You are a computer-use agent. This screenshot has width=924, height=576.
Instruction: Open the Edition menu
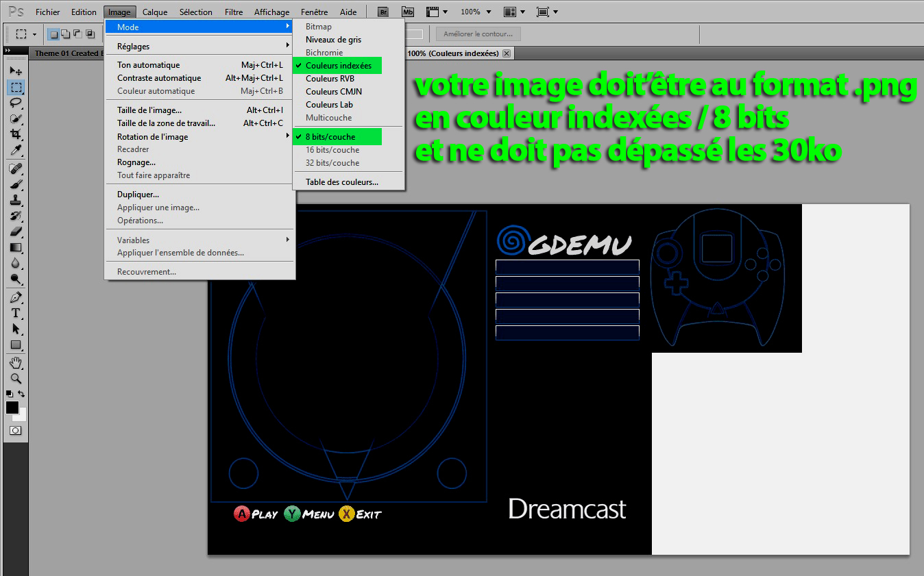(x=84, y=12)
